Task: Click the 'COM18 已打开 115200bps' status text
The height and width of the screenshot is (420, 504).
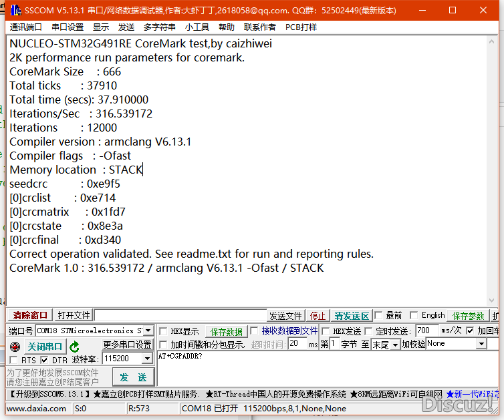Action: coord(263,409)
